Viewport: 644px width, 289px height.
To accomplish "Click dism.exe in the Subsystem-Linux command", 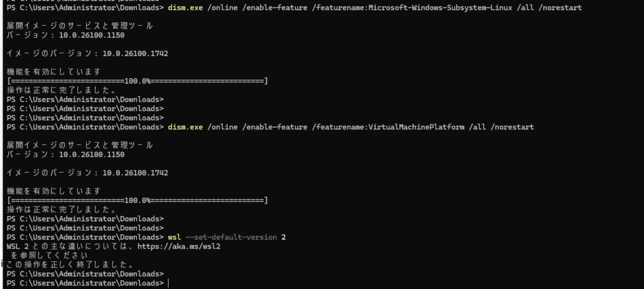I will click(x=186, y=8).
